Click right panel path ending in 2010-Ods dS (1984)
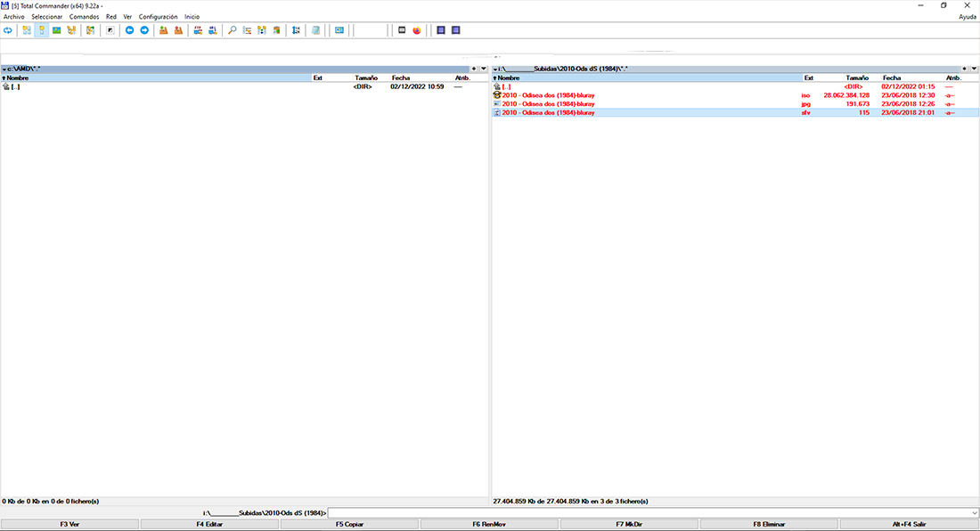The image size is (980, 531). coord(563,69)
